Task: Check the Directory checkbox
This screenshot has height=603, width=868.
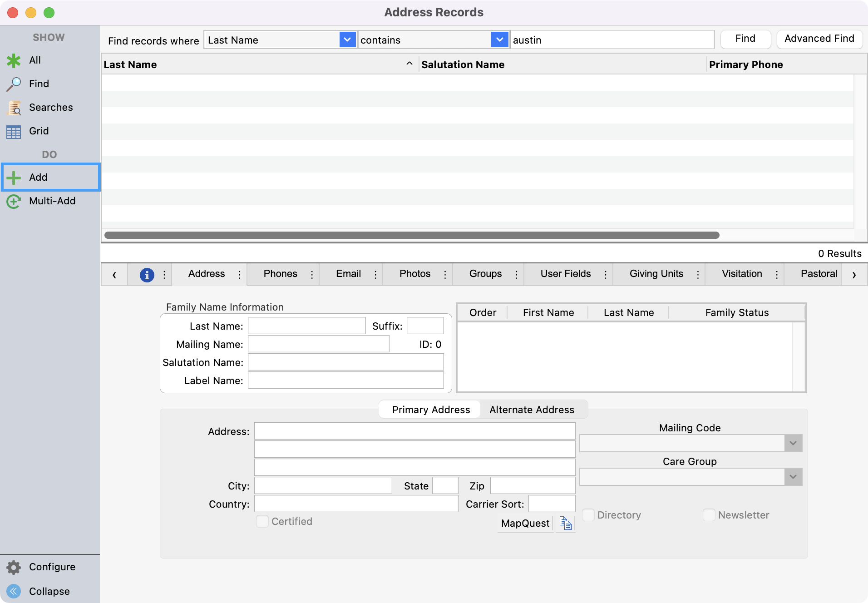Action: coord(588,515)
